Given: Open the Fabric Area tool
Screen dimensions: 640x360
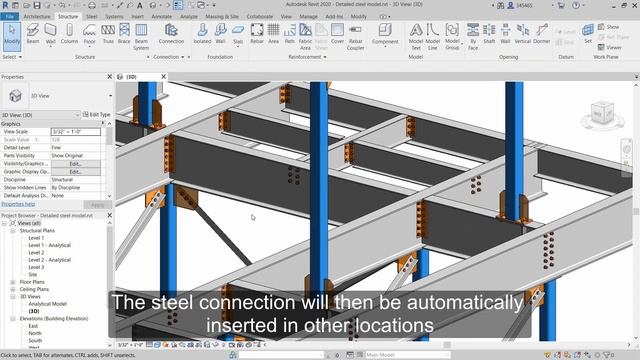Looking at the screenshot, I should pyautogui.click(x=305, y=37).
